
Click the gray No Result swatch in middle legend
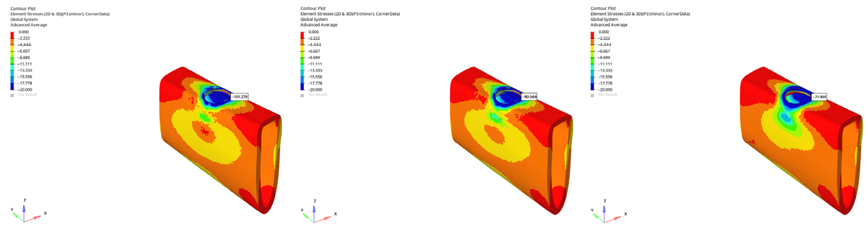tap(302, 95)
